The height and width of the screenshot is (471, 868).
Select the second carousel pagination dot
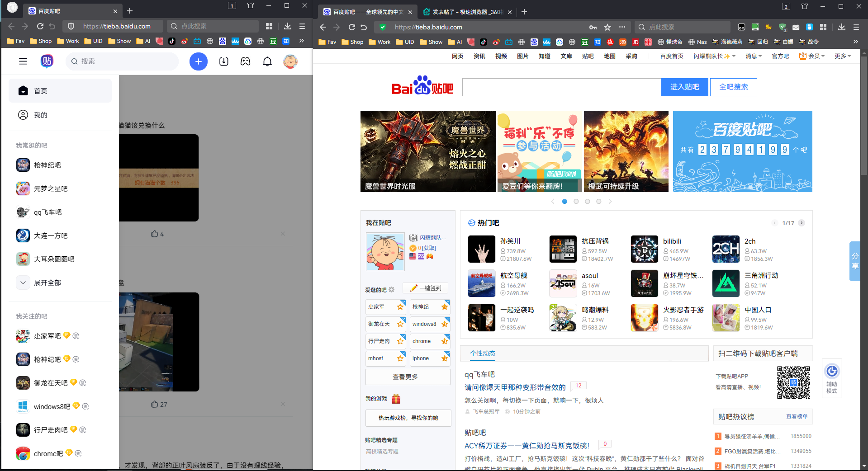coord(576,202)
